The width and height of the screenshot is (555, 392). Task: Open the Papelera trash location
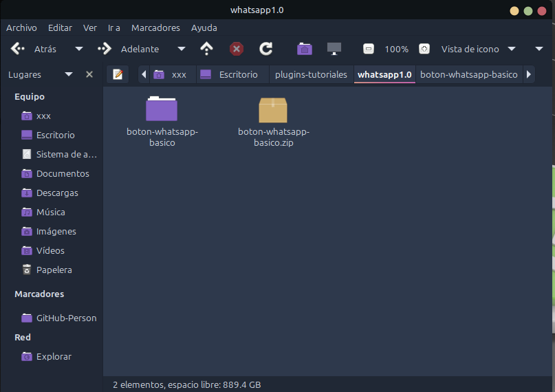coord(54,270)
